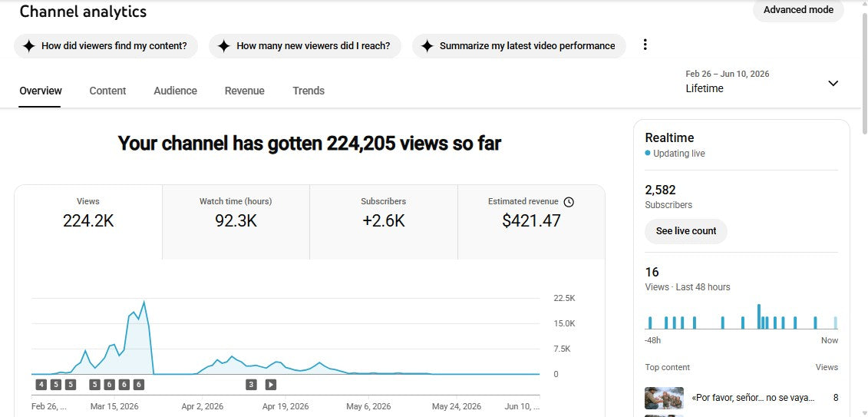
Task: Click the play video marker under the chart
Action: coord(270,384)
